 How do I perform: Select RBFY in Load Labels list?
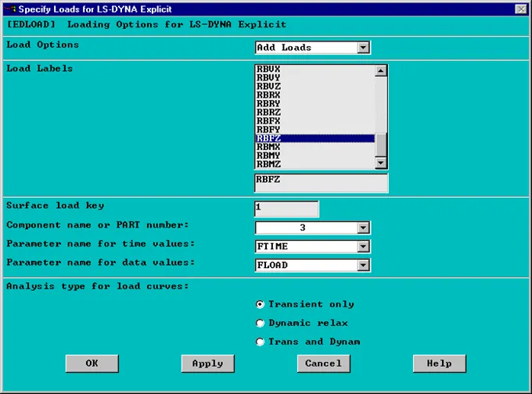tap(315, 130)
